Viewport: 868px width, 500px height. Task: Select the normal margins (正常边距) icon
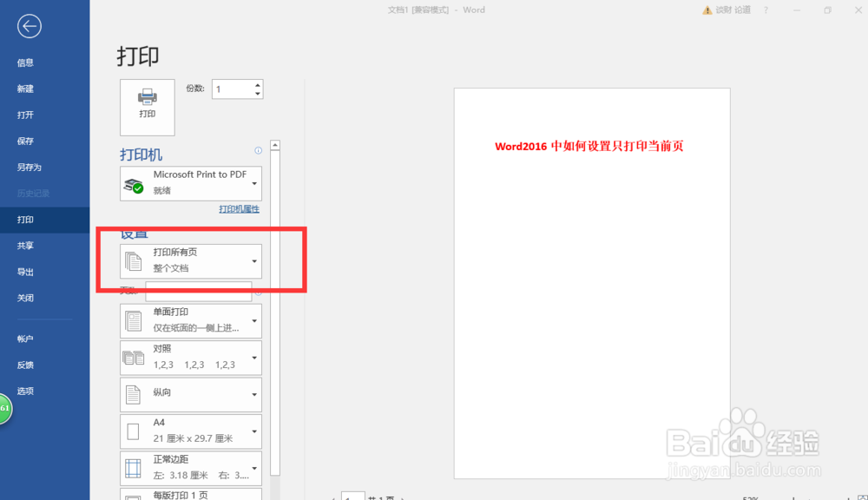coord(134,467)
